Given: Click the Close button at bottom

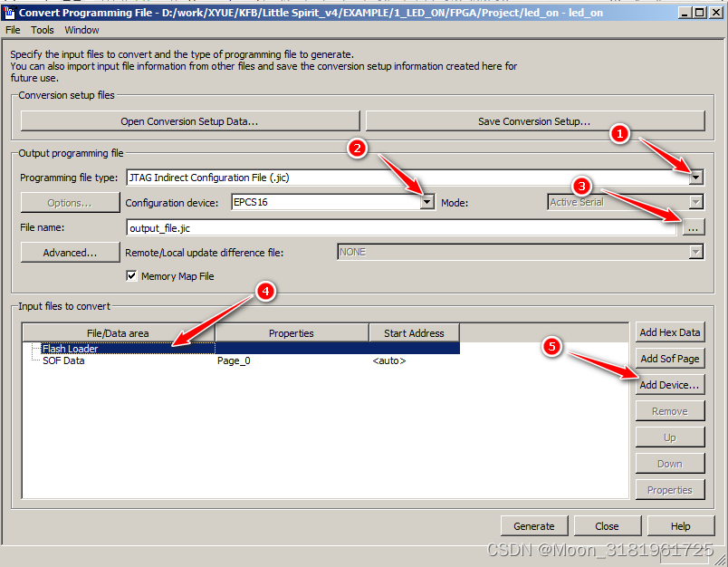Looking at the screenshot, I should point(608,526).
